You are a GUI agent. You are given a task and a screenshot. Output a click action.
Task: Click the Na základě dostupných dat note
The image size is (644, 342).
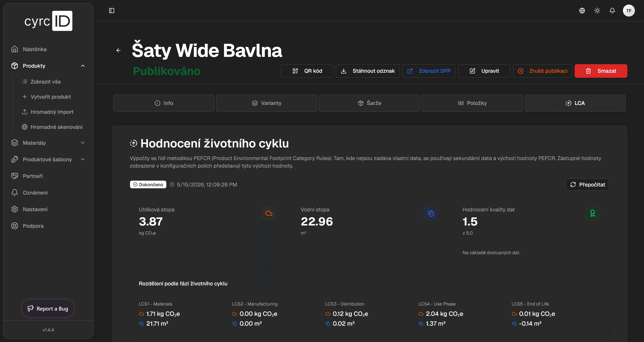pos(491,253)
